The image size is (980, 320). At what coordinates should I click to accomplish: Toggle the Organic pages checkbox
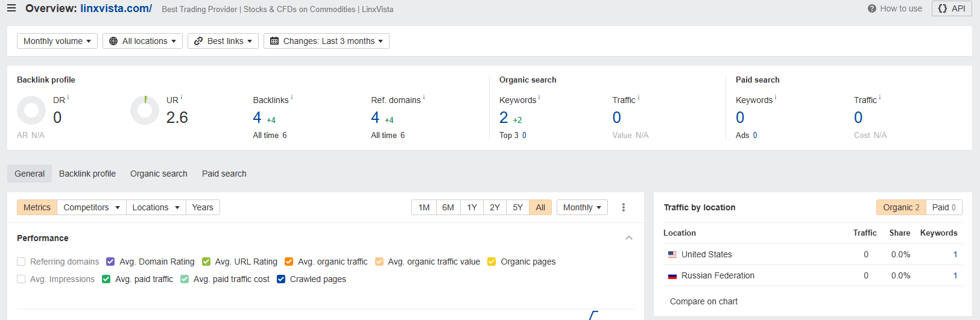492,262
